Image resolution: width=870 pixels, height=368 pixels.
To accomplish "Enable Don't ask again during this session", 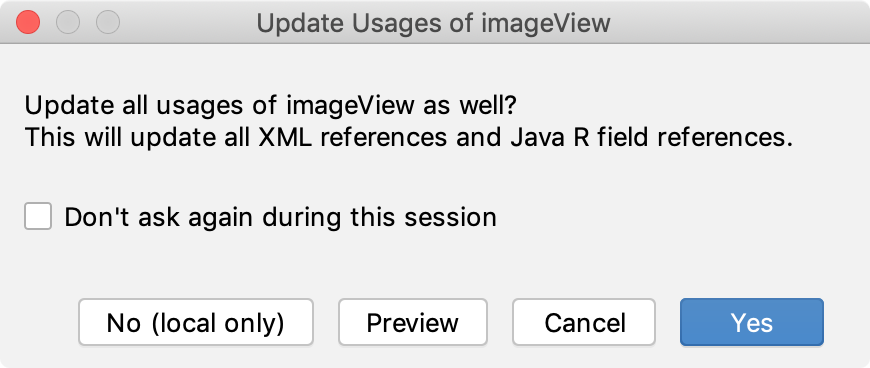I will (38, 216).
